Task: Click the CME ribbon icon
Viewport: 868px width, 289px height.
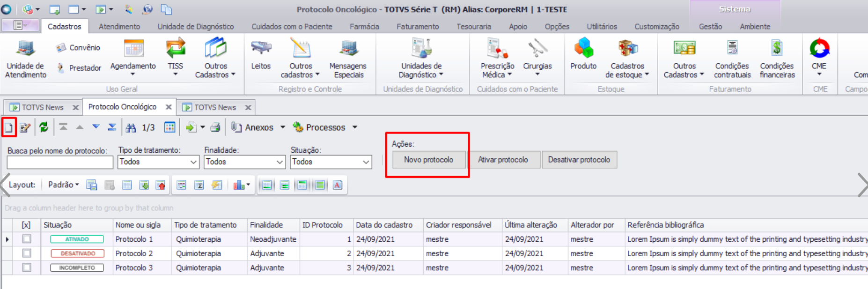Action: [819, 57]
